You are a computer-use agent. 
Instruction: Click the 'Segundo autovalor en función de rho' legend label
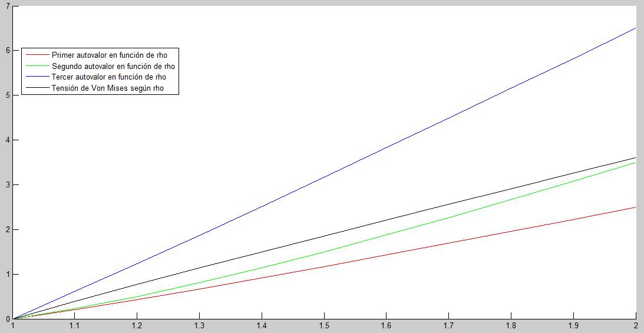pos(113,66)
